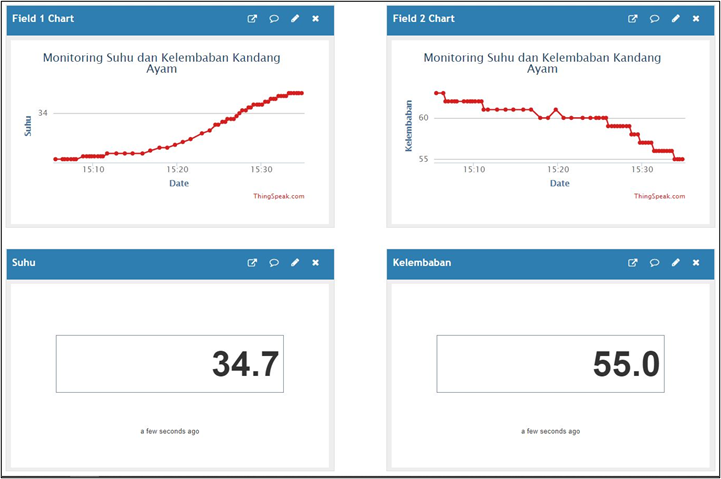Click last data point on Kelembaban chart
The width and height of the screenshot is (721, 479).
[x=682, y=159]
